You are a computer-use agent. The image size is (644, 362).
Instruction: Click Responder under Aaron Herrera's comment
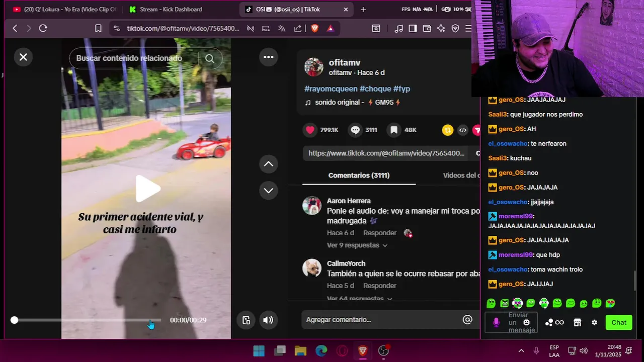[x=380, y=233]
